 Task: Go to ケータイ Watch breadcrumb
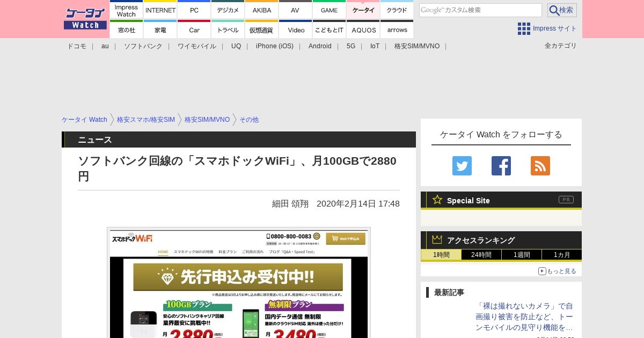point(84,120)
